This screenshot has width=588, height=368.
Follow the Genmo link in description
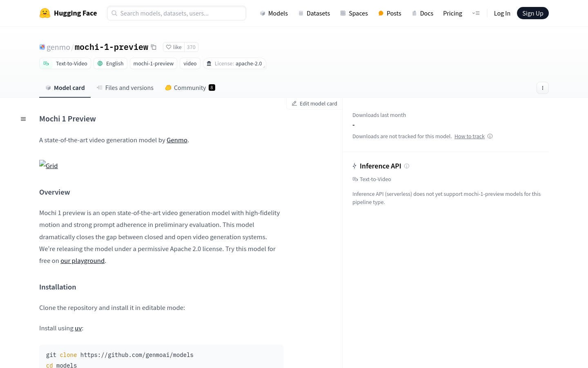(177, 140)
